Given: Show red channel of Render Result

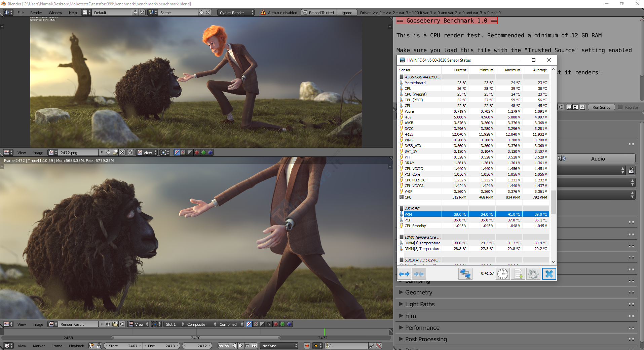Looking at the screenshot, I should (276, 324).
